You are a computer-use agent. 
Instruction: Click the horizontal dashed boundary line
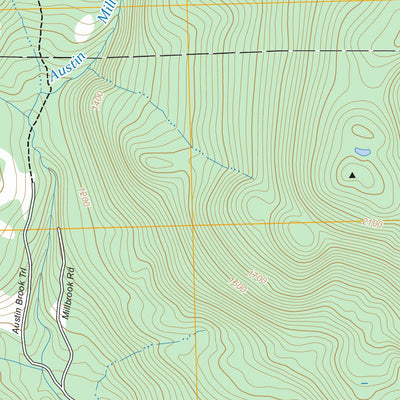click(x=200, y=54)
